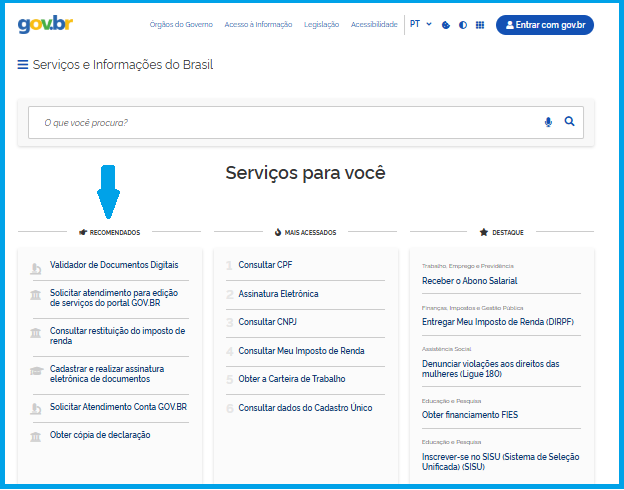Select Consultar CNPJ service
This screenshot has width=624, height=490.
[267, 322]
